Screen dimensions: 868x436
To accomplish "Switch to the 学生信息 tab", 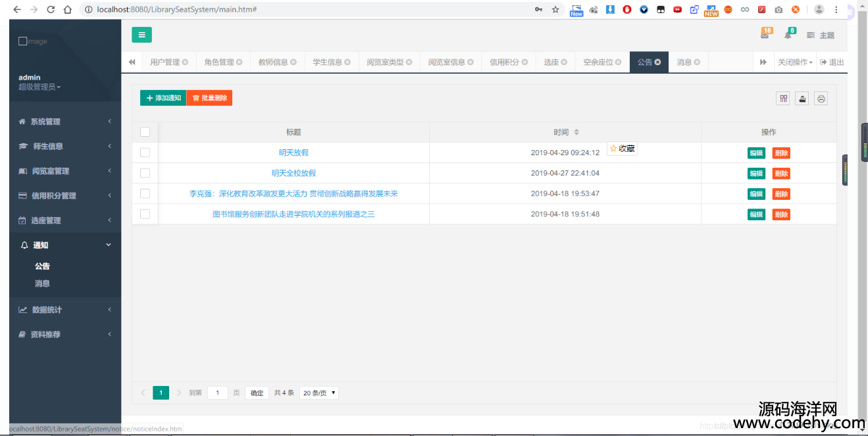I will pyautogui.click(x=327, y=62).
